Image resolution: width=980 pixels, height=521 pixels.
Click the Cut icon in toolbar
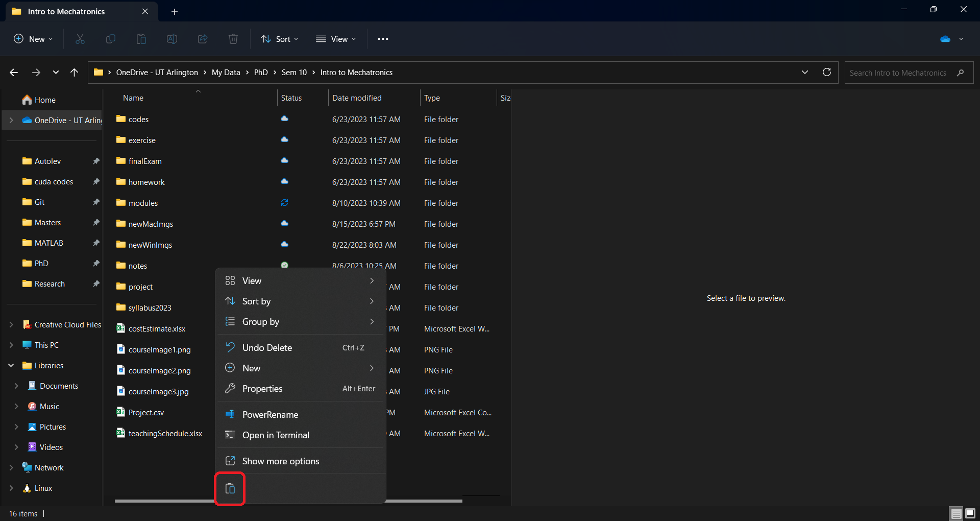[80, 39]
